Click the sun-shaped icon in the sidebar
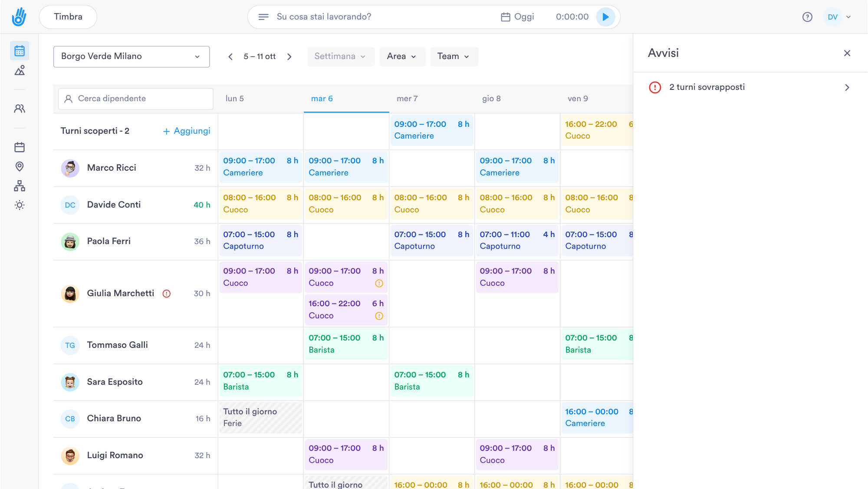The height and width of the screenshot is (489, 868). pyautogui.click(x=20, y=205)
